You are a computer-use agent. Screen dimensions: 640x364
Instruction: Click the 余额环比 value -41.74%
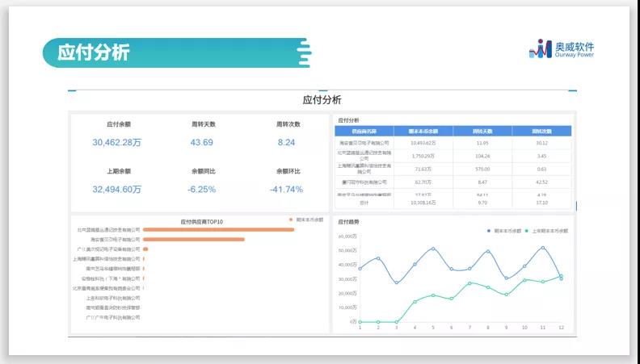click(286, 189)
